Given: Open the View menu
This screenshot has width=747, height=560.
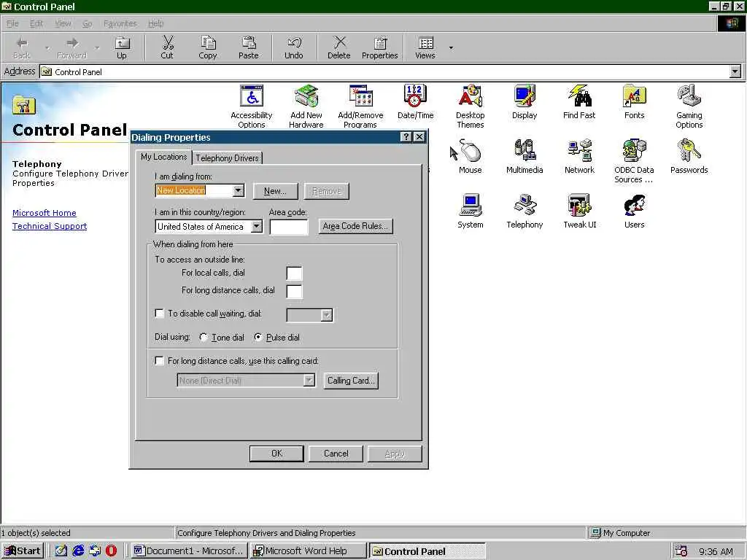Looking at the screenshot, I should pyautogui.click(x=63, y=23).
